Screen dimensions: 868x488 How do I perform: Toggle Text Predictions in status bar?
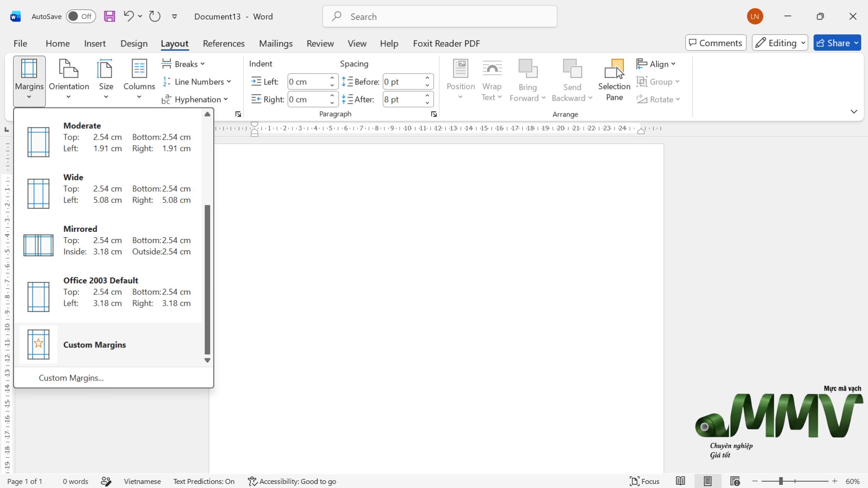(204, 482)
